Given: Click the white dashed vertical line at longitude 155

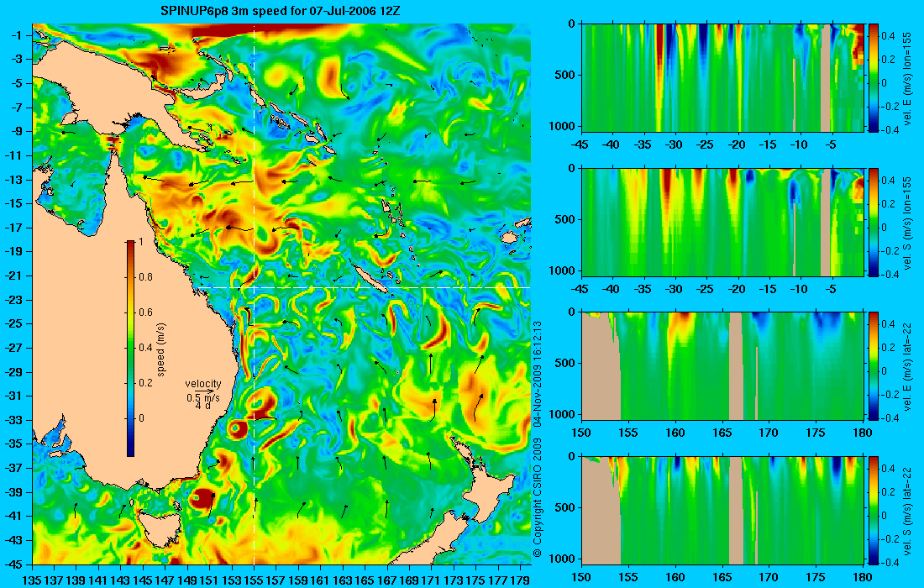Looking at the screenshot, I should [254, 294].
